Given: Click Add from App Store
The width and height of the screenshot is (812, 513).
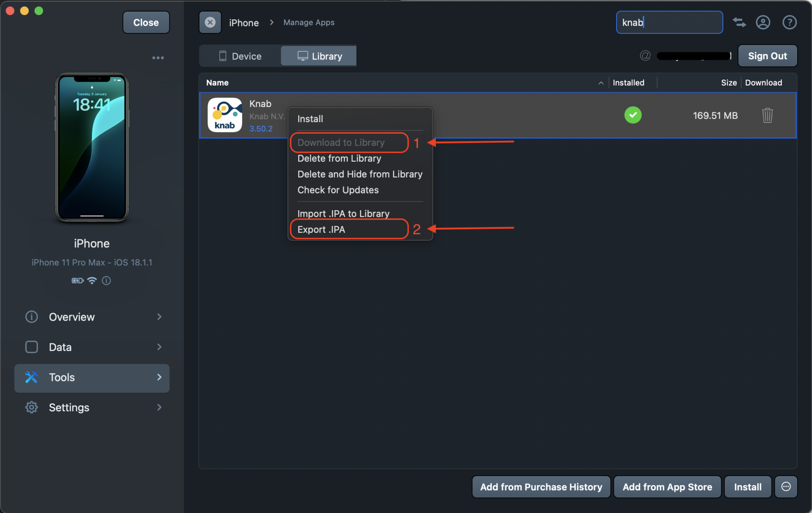Looking at the screenshot, I should click(x=667, y=487).
